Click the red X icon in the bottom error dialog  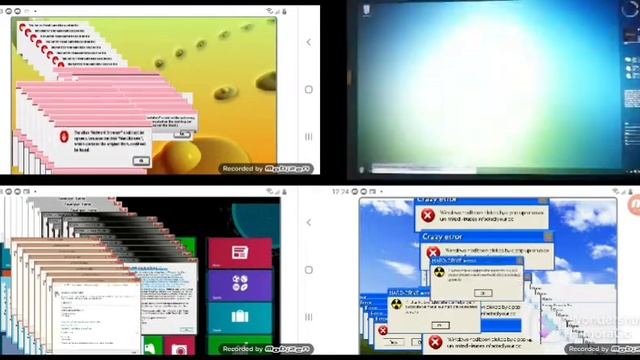[435, 342]
